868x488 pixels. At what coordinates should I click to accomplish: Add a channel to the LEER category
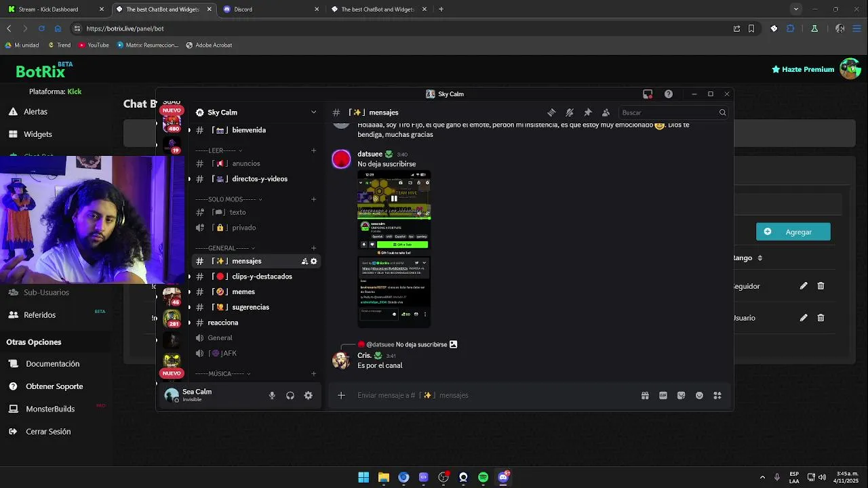(x=313, y=150)
